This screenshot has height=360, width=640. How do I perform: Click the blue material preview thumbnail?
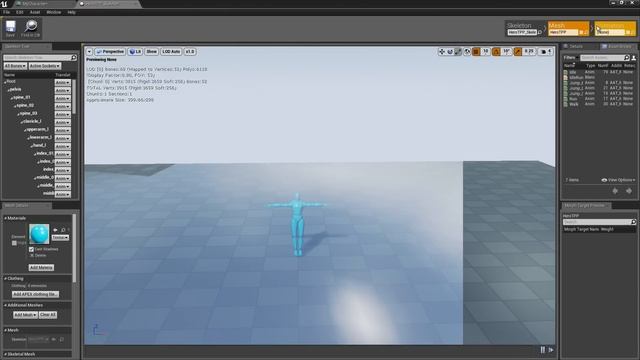(39, 234)
